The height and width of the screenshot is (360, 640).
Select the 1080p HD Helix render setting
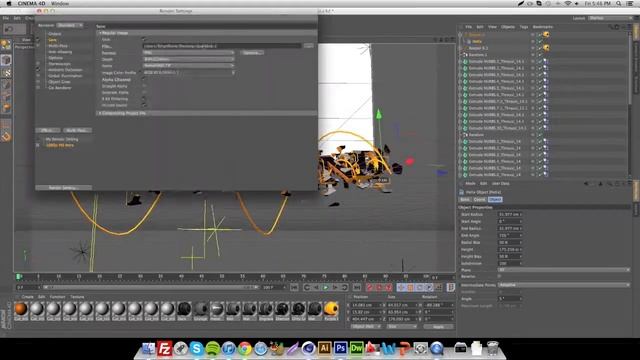click(60, 145)
